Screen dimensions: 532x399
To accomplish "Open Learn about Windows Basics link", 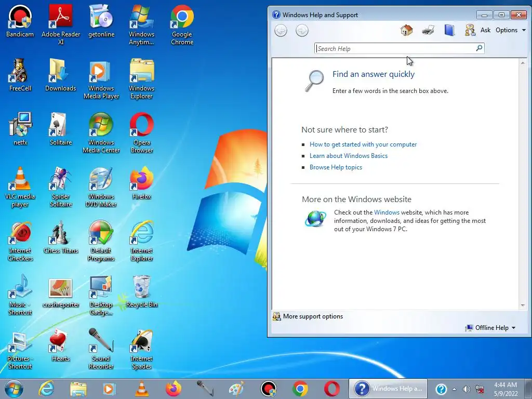I will click(349, 156).
